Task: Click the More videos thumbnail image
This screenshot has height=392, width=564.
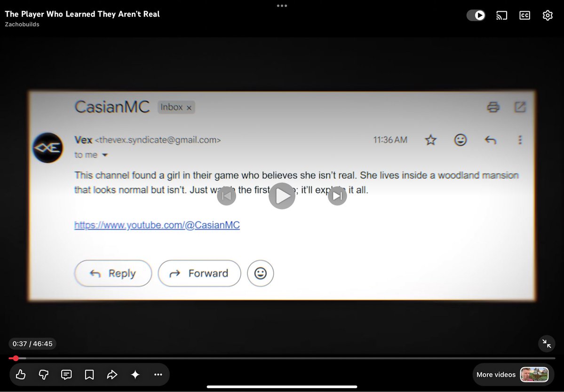Action: [x=534, y=375]
